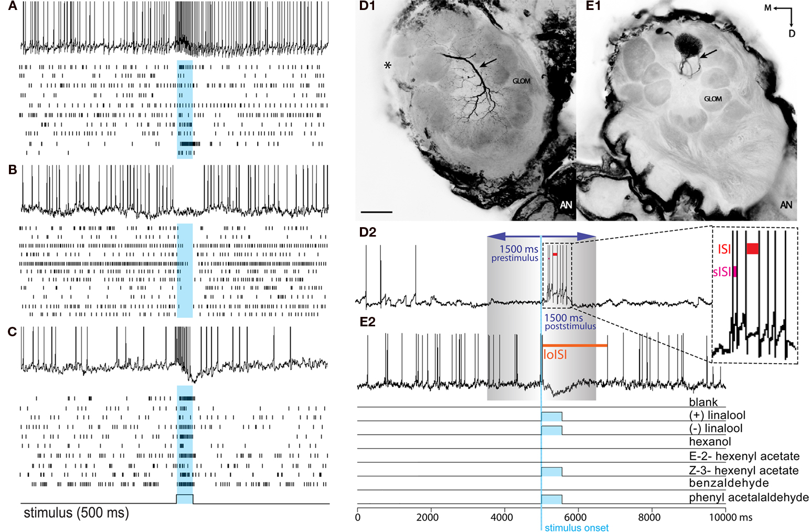Click the 0 tick on the time axis
This screenshot has height=532, width=809.
coord(358,517)
